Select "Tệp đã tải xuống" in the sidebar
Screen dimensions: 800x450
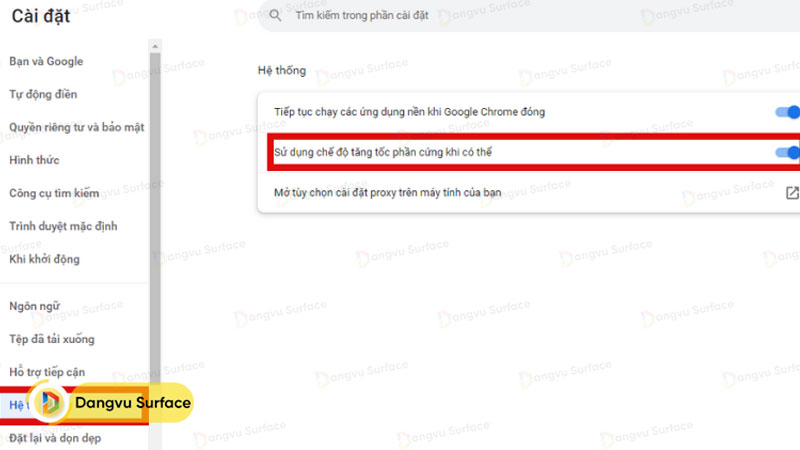51,339
